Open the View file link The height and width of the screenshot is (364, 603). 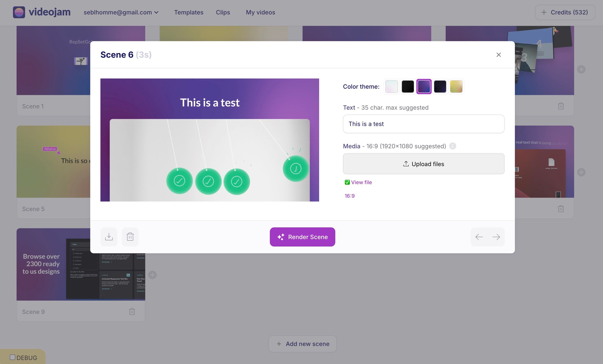click(361, 182)
